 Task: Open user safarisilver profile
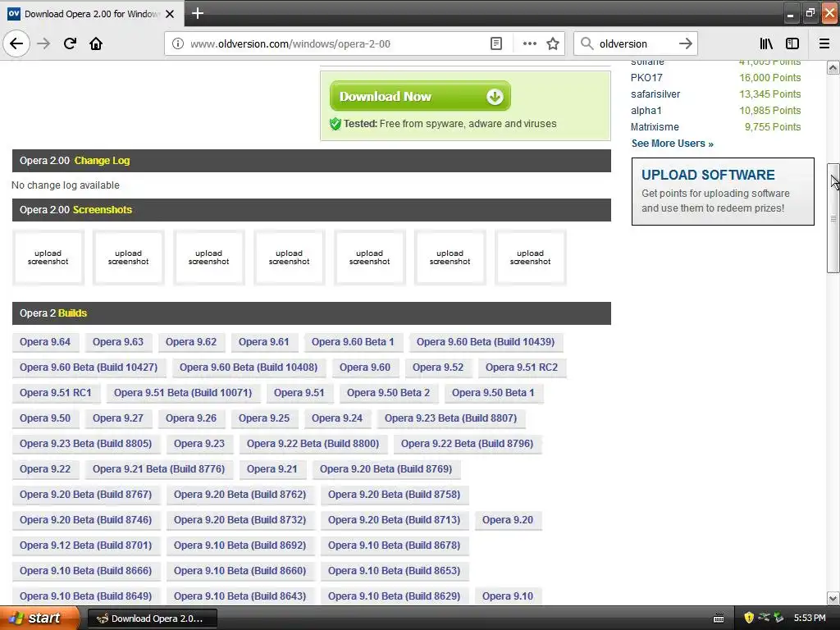[655, 94]
